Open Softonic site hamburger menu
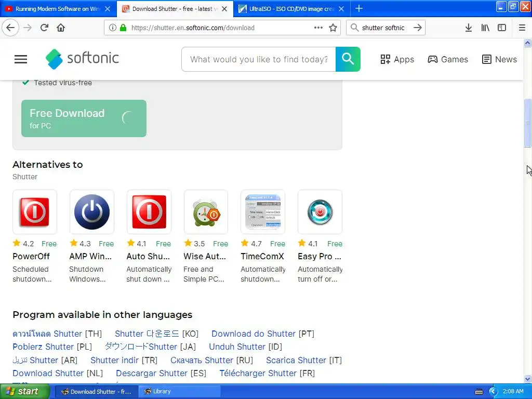Viewport: 532px width, 399px height. [21, 59]
